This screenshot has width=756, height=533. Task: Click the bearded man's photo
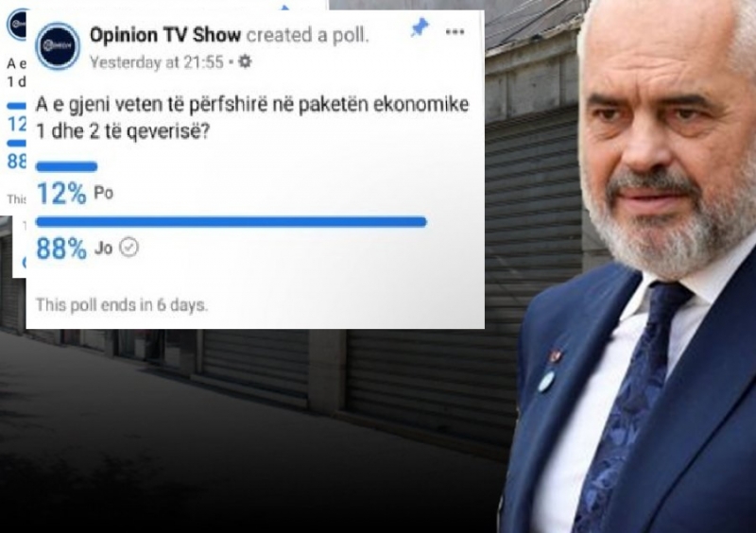click(636, 266)
